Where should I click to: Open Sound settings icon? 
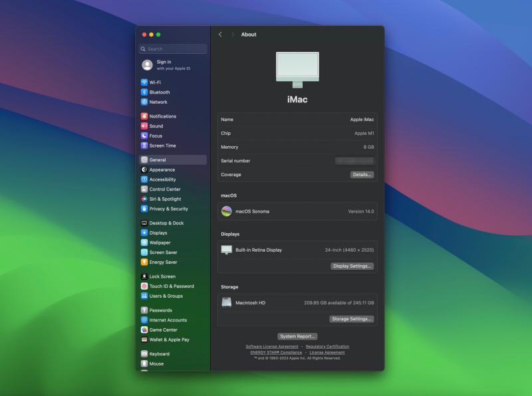point(144,126)
